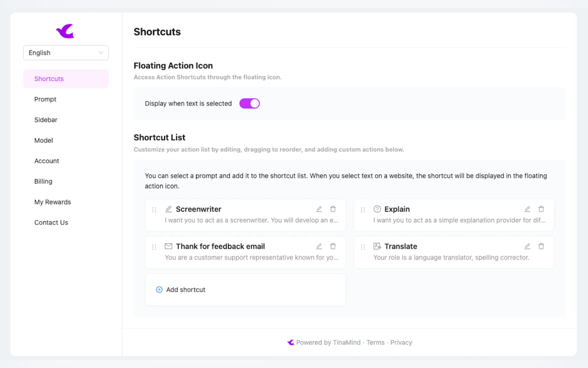Toggle Display when text is selected

point(249,103)
